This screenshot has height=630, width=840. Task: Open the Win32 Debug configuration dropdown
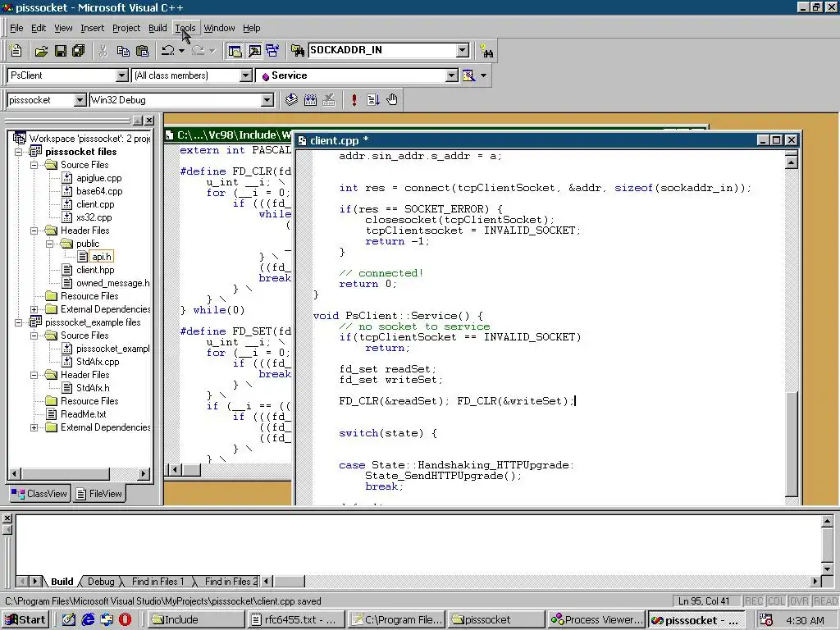tap(267, 100)
